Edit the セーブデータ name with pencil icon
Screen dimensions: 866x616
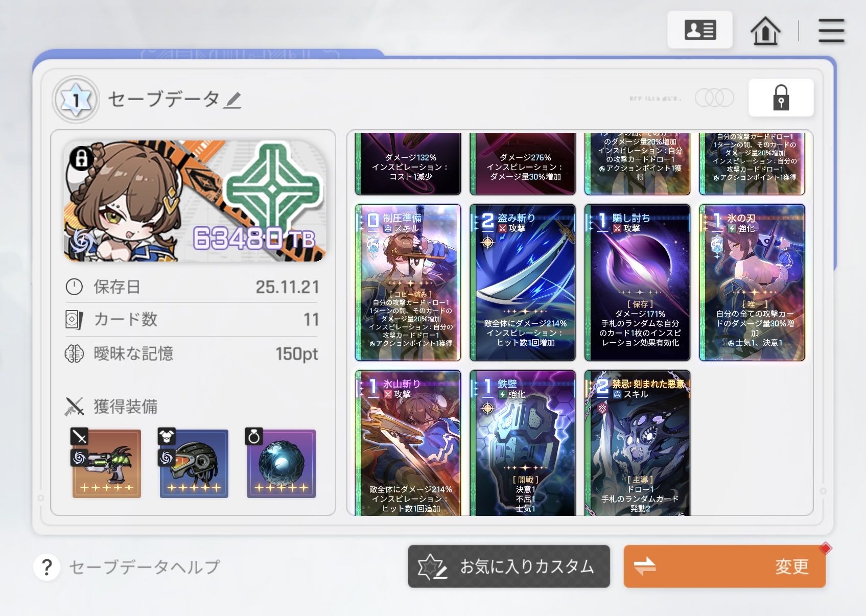tap(233, 100)
